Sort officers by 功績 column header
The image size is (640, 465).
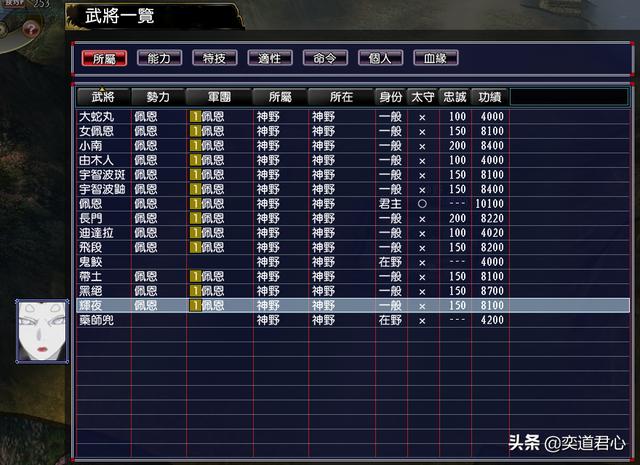490,97
